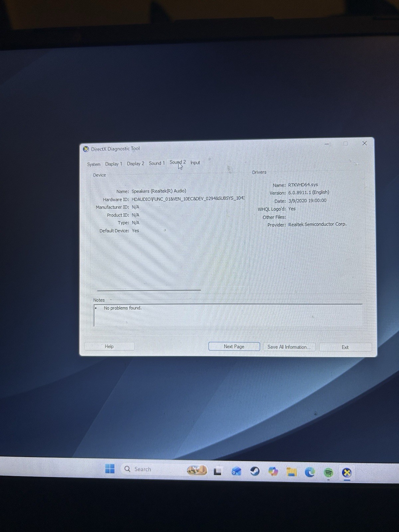This screenshot has width=399, height=532.
Task: Click the 'DirectX Diagnostic Tool' window title
Action: coord(115,149)
